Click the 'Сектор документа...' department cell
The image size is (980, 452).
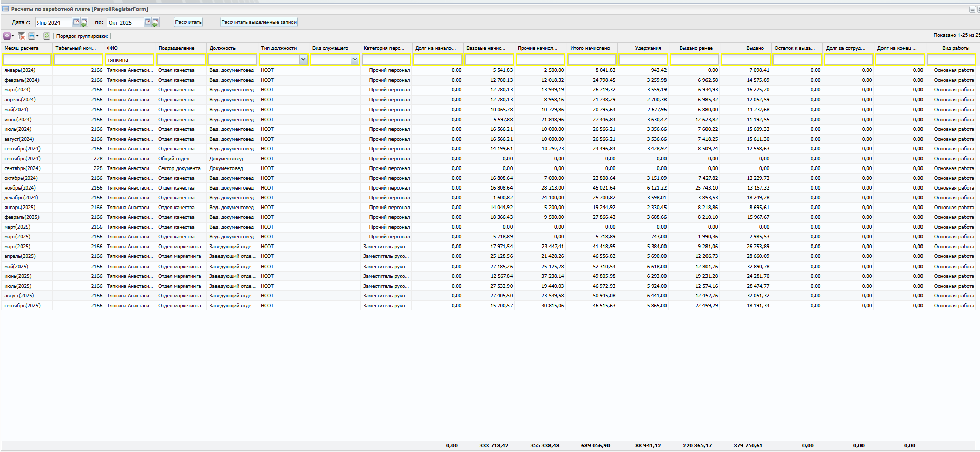[x=181, y=168]
